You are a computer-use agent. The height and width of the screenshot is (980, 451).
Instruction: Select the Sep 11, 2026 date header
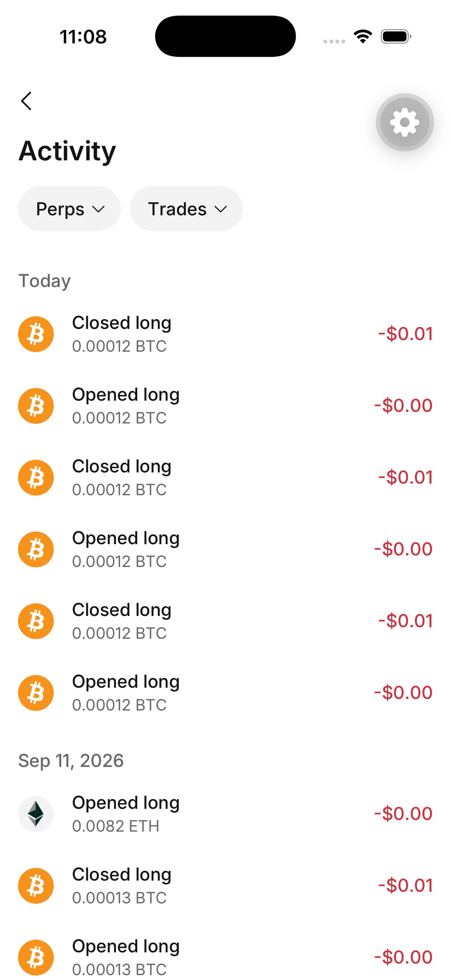[x=71, y=761]
